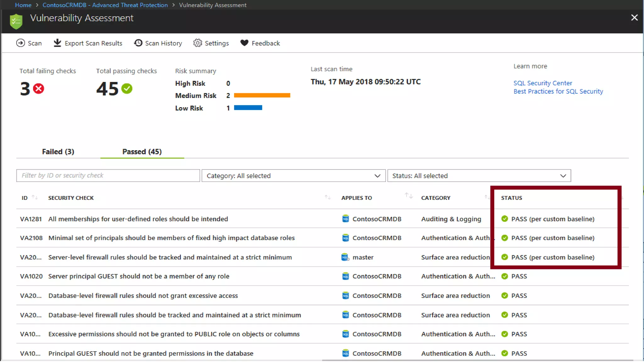Sort table by Category column arrows
The width and height of the screenshot is (644, 362).
(x=487, y=197)
